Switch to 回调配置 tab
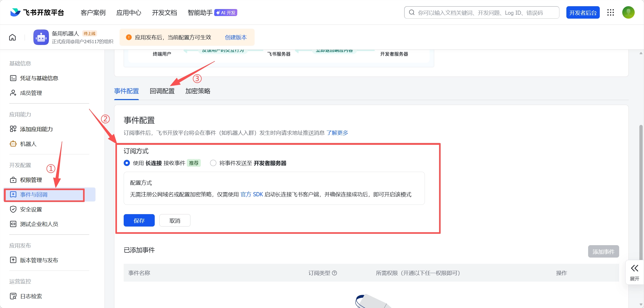Image resolution: width=644 pixels, height=308 pixels. click(x=162, y=91)
